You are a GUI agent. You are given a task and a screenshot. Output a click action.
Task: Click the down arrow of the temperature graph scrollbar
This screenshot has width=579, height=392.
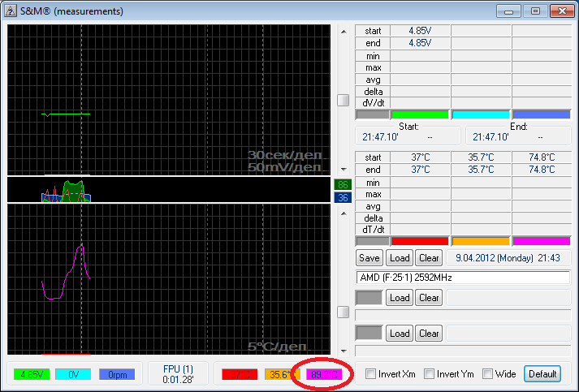[x=344, y=351]
